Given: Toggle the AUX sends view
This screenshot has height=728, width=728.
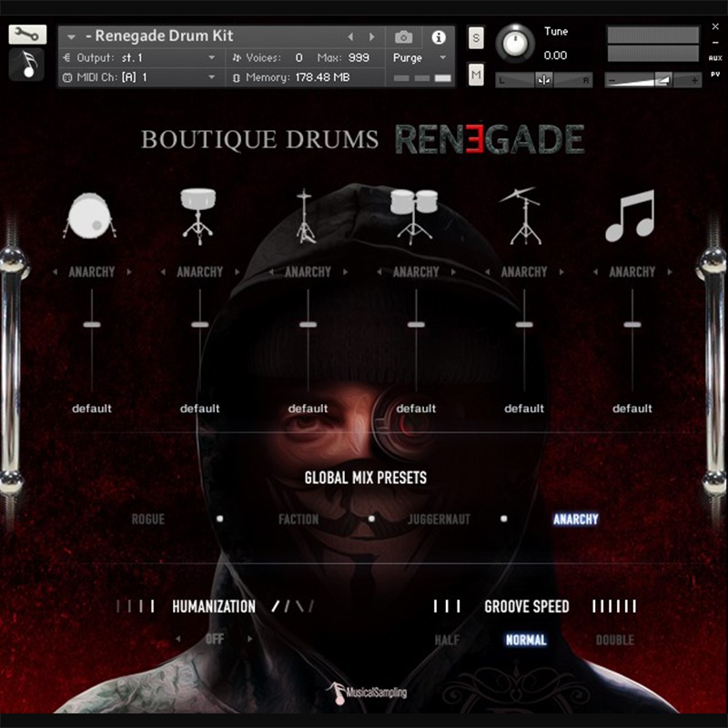Looking at the screenshot, I should 715,58.
